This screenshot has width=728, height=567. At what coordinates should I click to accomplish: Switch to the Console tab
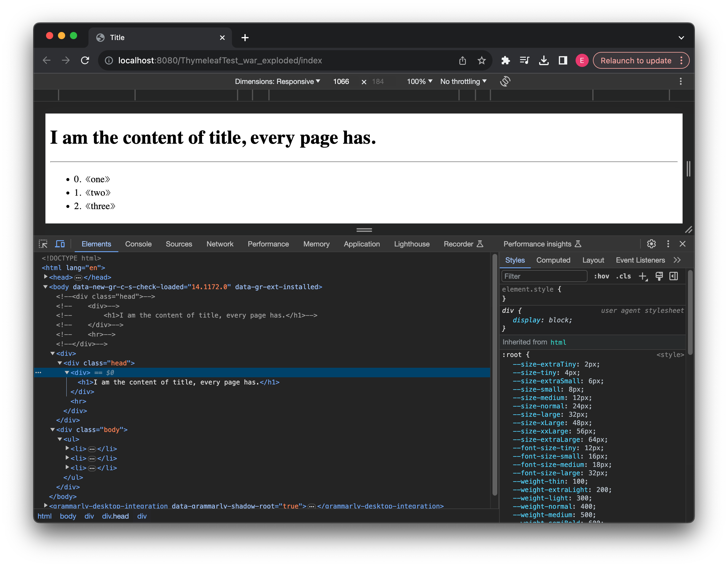138,244
